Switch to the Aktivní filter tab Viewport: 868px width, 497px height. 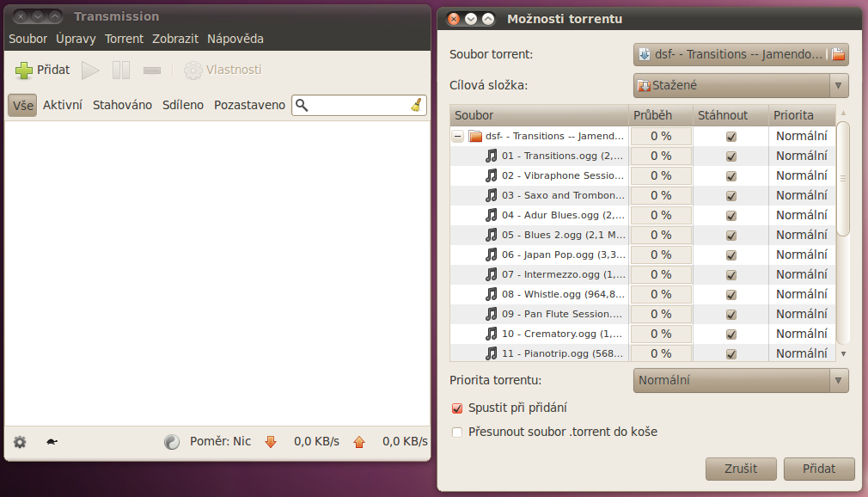63,105
